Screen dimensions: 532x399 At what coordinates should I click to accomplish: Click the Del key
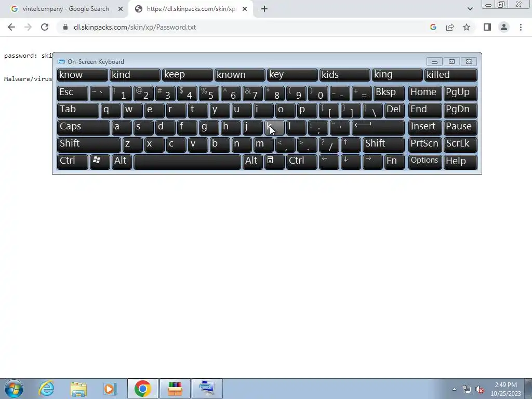pyautogui.click(x=394, y=110)
